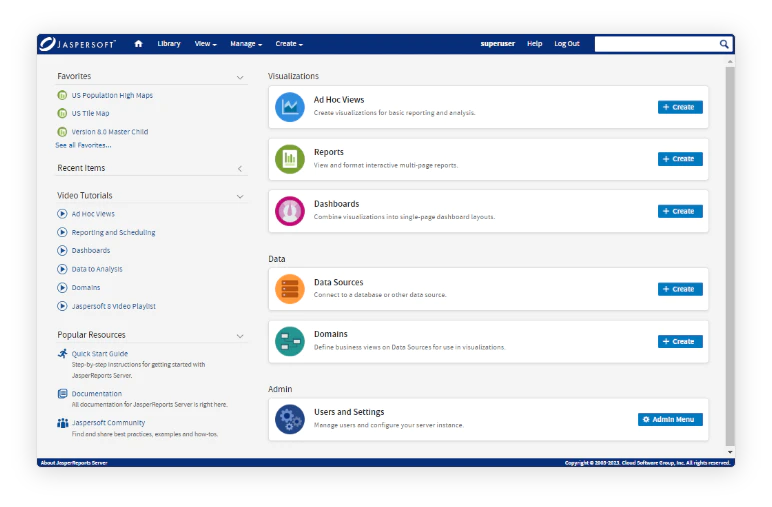Create a new Data Source
The image size is (772, 507).
680,289
